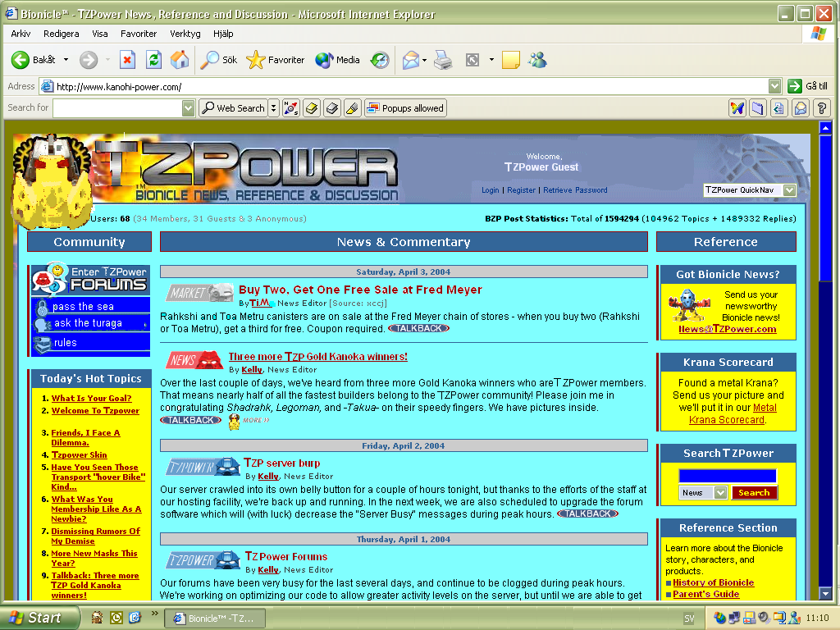Click the yellow note icon in the toolbar
Image resolution: width=840 pixels, height=630 pixels.
tap(510, 59)
